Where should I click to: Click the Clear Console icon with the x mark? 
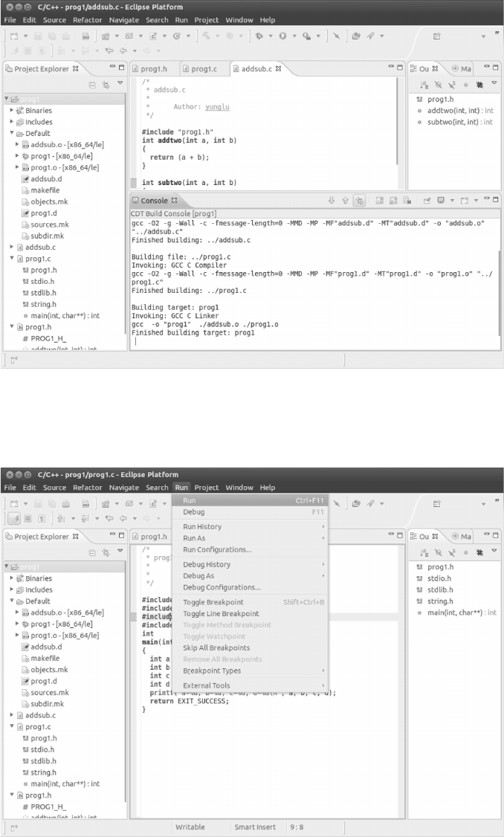(407, 200)
